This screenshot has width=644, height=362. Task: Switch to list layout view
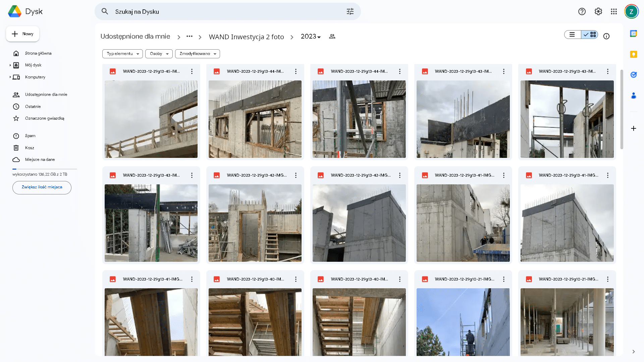(x=572, y=35)
